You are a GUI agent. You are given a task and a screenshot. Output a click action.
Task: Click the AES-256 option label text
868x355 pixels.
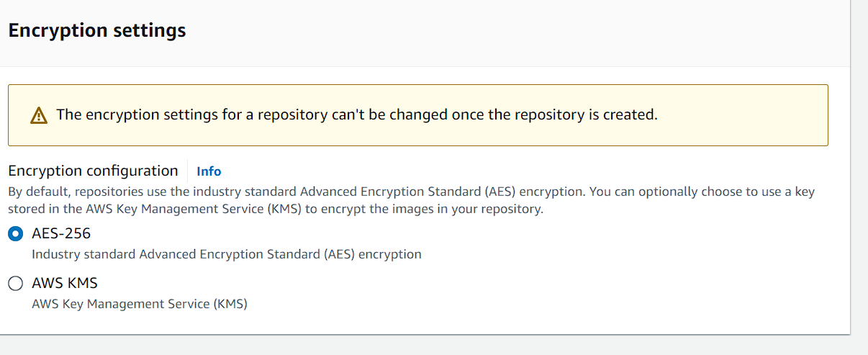point(61,234)
